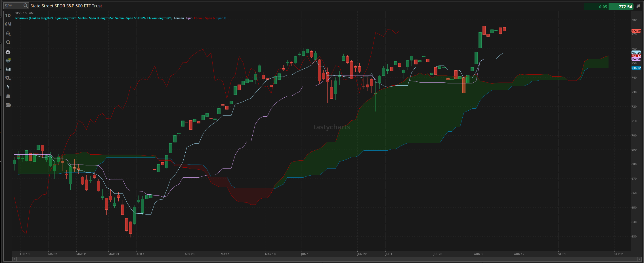The image size is (644, 263).
Task: Open the candlestick chart style icon
Action: point(8,69)
